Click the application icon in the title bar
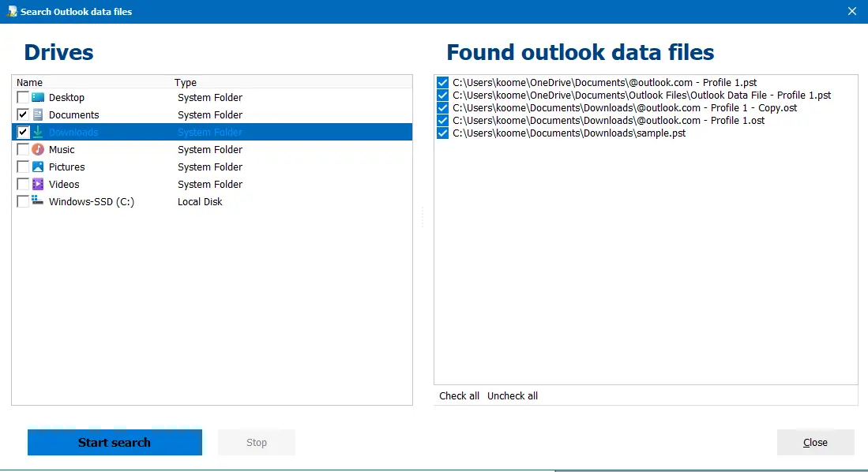Screen dimensions: 868x472 [9, 11]
